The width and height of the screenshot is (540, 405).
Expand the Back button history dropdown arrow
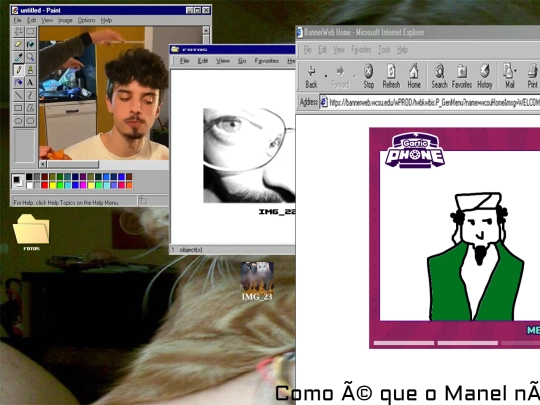pos(326,76)
